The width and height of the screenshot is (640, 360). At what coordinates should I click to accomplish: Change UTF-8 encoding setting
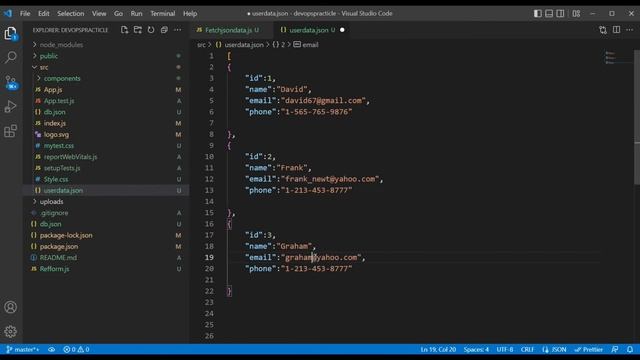pos(505,349)
